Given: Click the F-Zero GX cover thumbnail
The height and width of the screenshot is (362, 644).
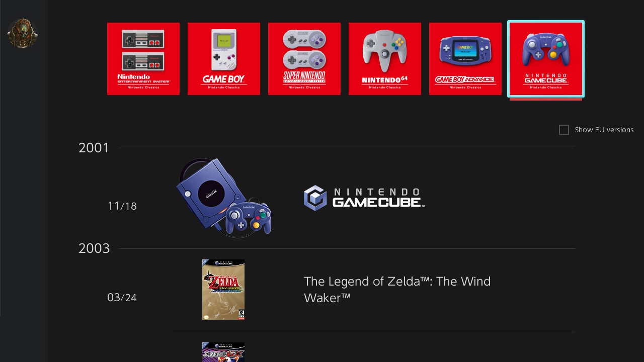Looking at the screenshot, I should [x=223, y=352].
